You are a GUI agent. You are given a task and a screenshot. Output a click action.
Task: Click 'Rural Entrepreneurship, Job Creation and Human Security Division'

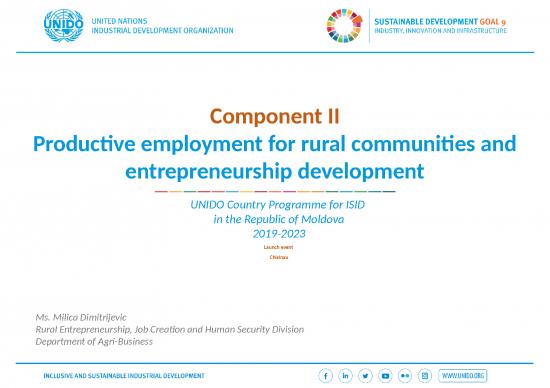click(169, 329)
